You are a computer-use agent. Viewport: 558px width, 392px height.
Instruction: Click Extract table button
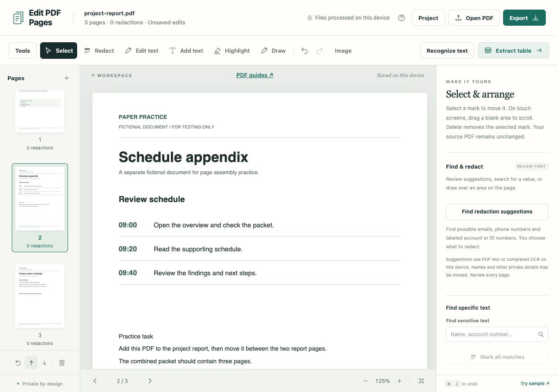[x=514, y=51]
